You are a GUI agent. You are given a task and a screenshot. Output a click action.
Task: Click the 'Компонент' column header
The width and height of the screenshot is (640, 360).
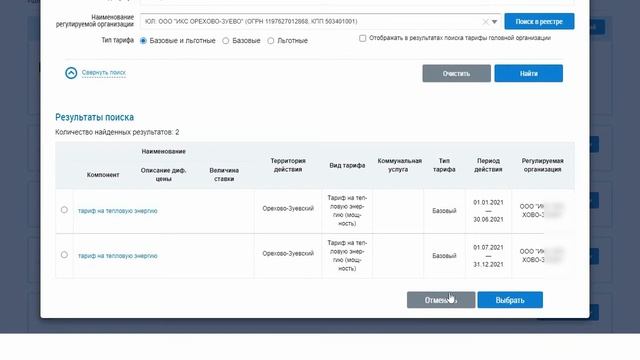pos(103,175)
